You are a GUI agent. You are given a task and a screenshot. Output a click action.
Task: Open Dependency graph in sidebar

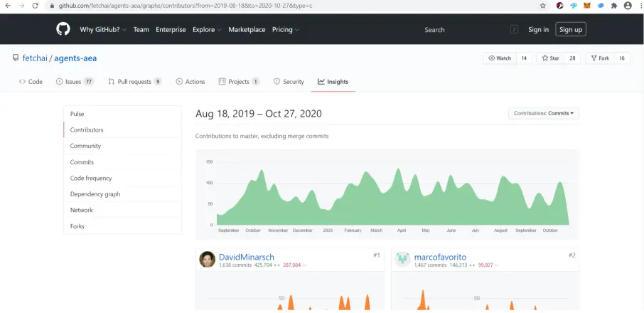[122, 194]
